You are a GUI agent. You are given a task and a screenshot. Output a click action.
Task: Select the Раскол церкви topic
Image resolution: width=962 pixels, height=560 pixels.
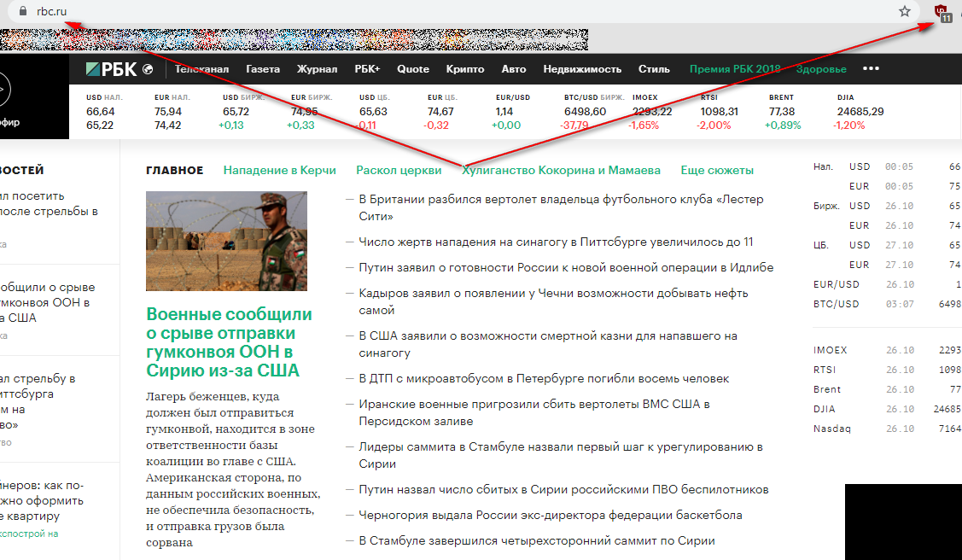(x=399, y=171)
